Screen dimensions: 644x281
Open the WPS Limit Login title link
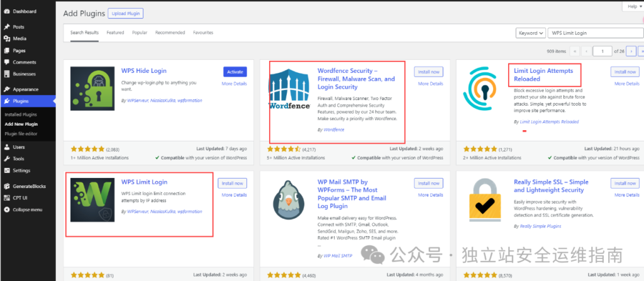coord(144,182)
